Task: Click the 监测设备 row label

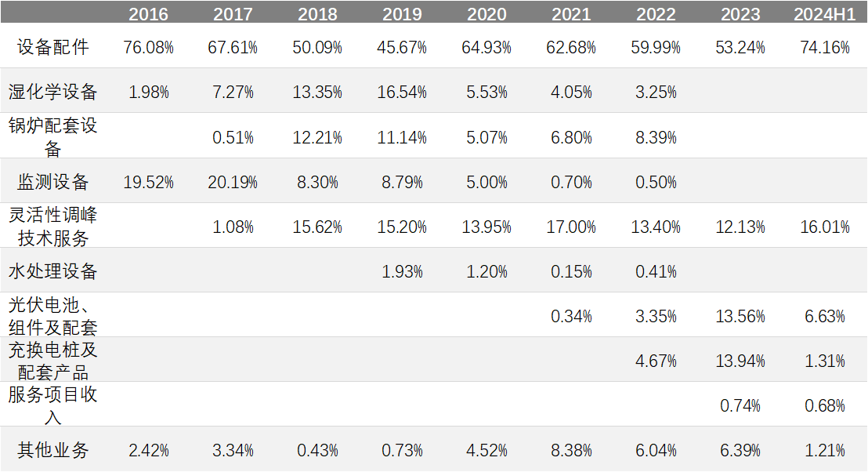Action: (53, 182)
